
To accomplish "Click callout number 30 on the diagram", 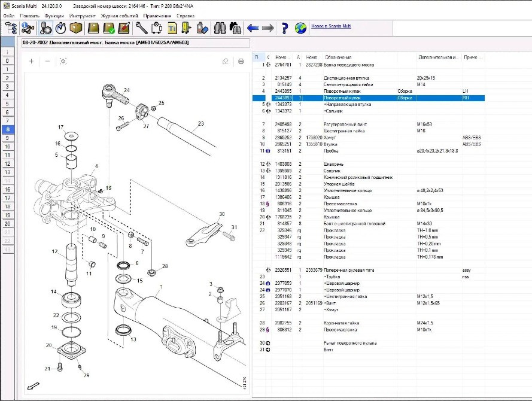I will click(221, 214).
